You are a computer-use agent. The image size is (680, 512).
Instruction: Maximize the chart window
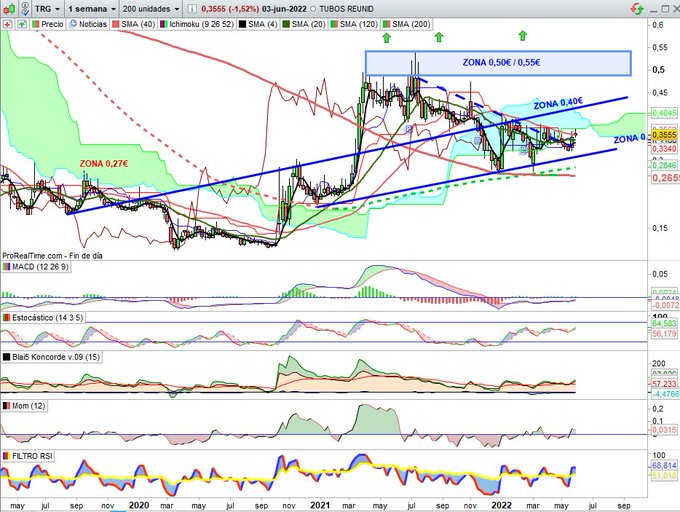[665, 8]
